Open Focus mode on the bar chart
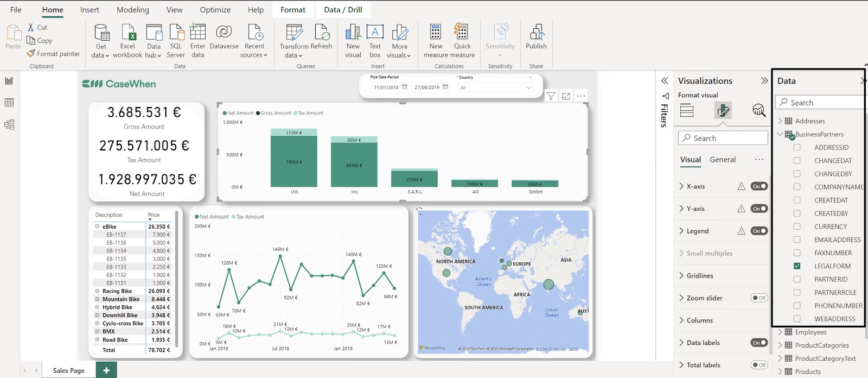 tap(566, 96)
